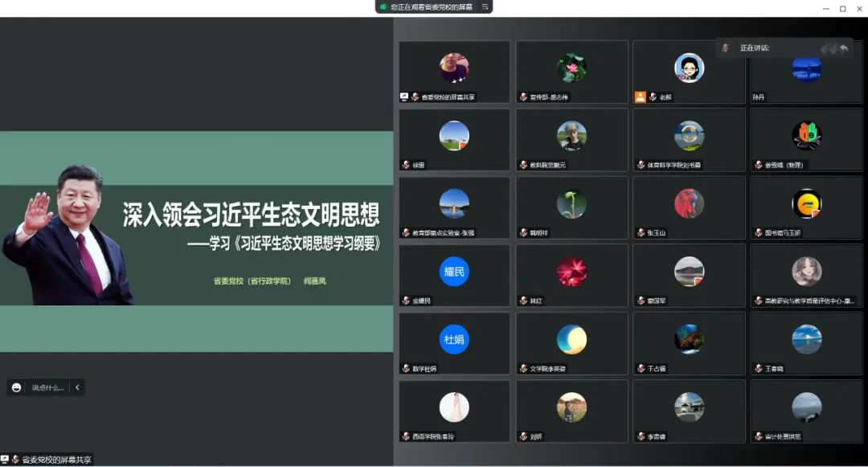This screenshot has height=467, width=868.
Task: Click muted microphone icon for 张玉山
Action: click(641, 233)
